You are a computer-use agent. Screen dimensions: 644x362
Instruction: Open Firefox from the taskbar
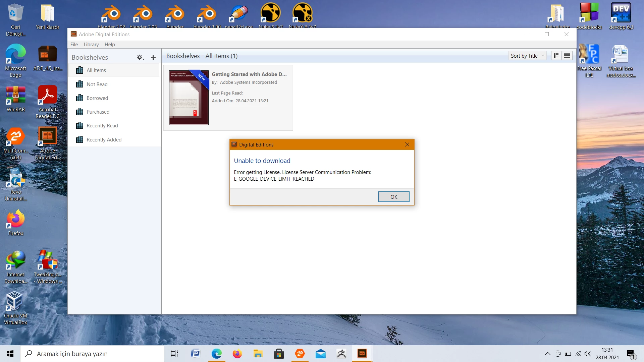(237, 354)
